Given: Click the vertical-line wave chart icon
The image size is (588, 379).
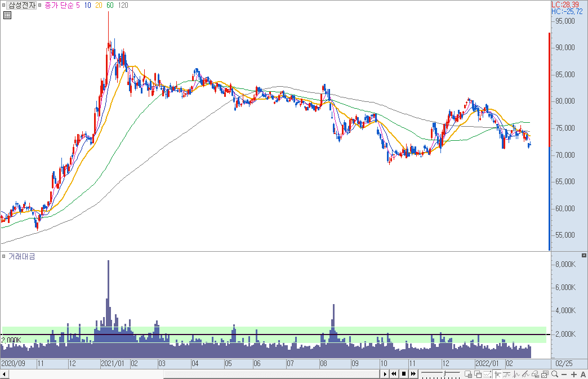Looking at the screenshot, I should coord(516,374).
